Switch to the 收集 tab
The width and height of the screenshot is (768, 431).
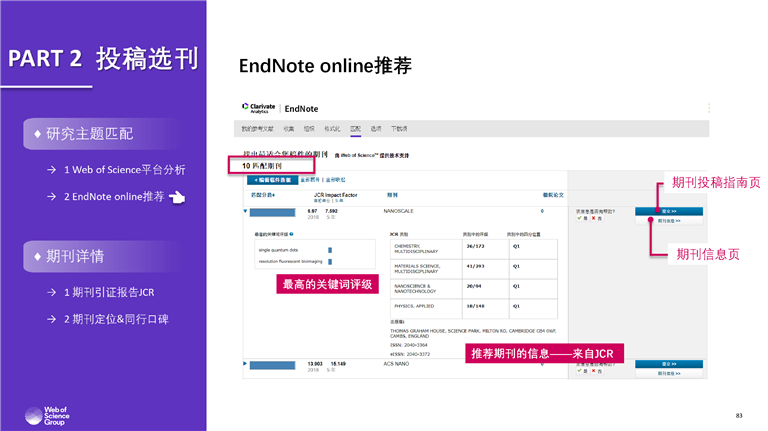point(288,129)
